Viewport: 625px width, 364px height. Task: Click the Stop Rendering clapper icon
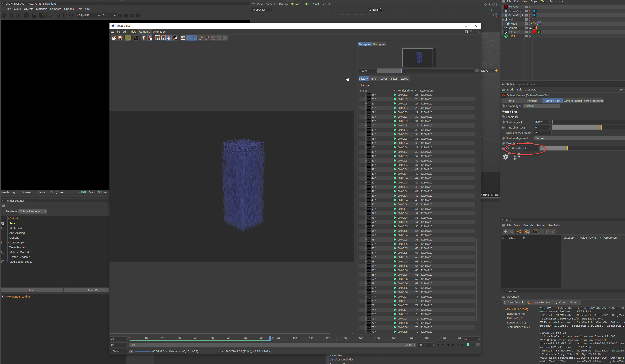136,38
